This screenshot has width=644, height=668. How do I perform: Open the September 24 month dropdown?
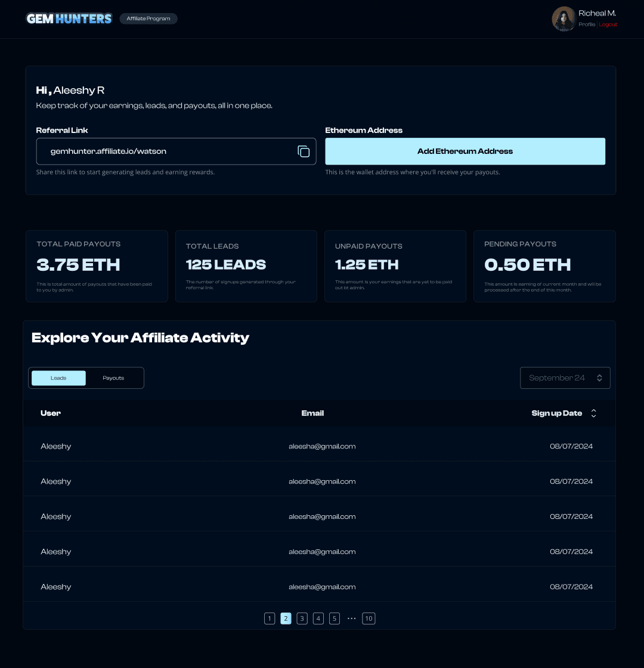point(565,378)
